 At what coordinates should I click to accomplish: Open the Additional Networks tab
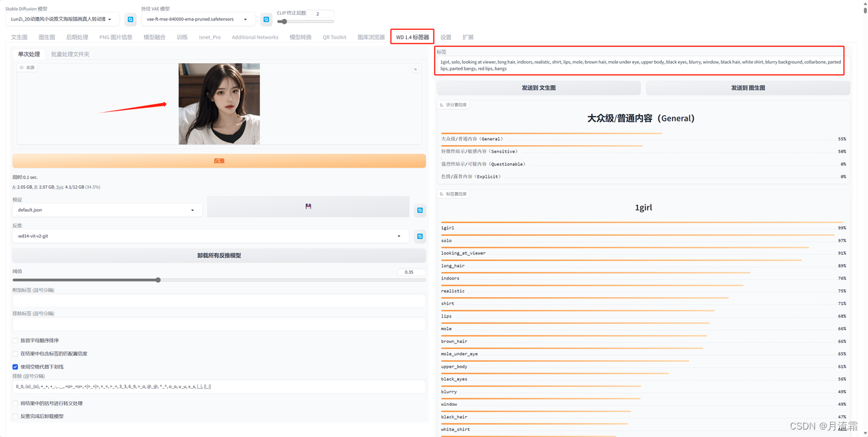click(255, 37)
